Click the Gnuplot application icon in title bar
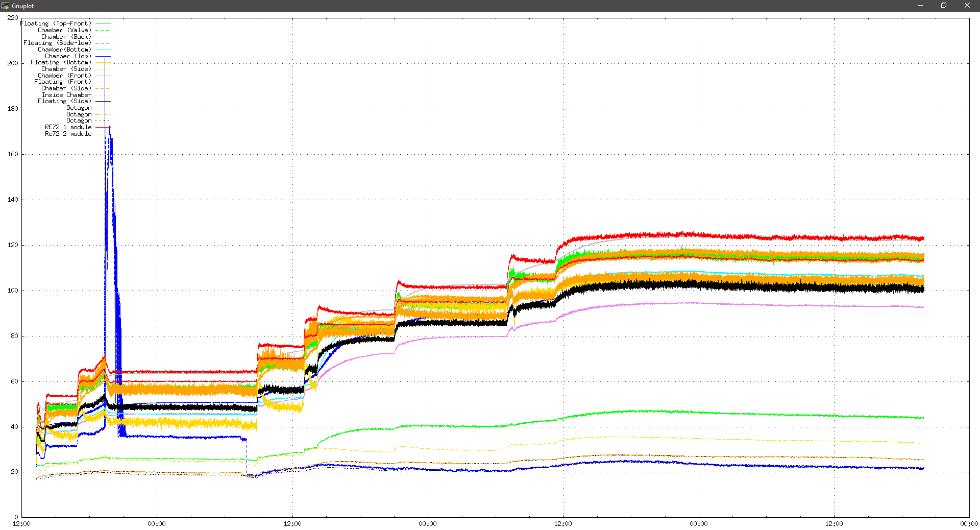Screen dimensions: 980x530 [x=5, y=6]
